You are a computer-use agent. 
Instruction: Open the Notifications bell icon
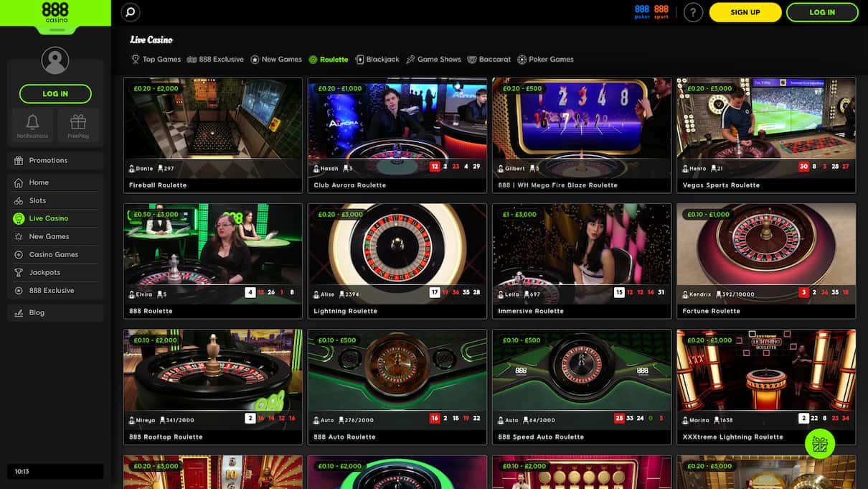click(x=32, y=122)
